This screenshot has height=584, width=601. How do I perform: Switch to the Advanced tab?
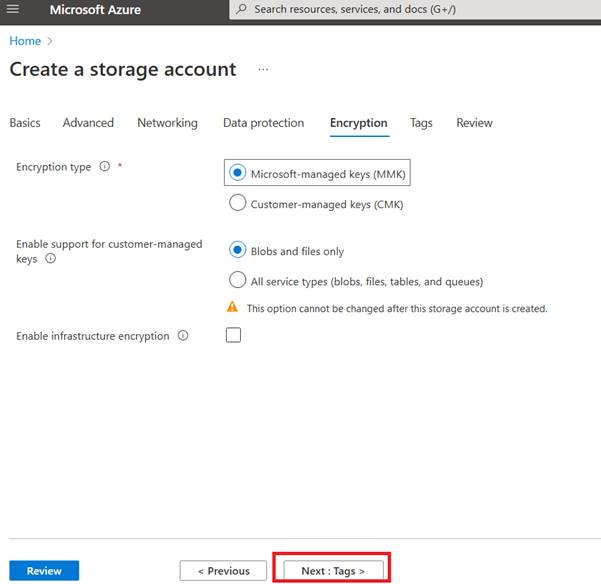tap(88, 123)
